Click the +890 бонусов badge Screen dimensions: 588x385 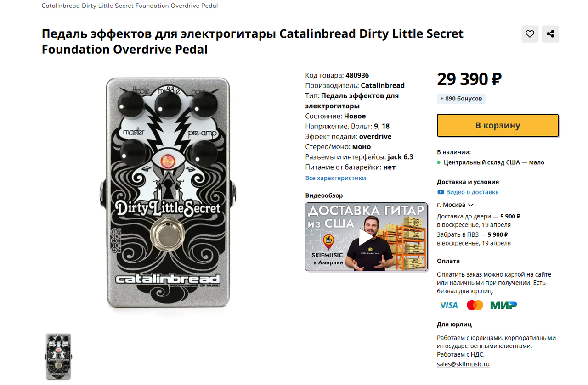(x=461, y=99)
